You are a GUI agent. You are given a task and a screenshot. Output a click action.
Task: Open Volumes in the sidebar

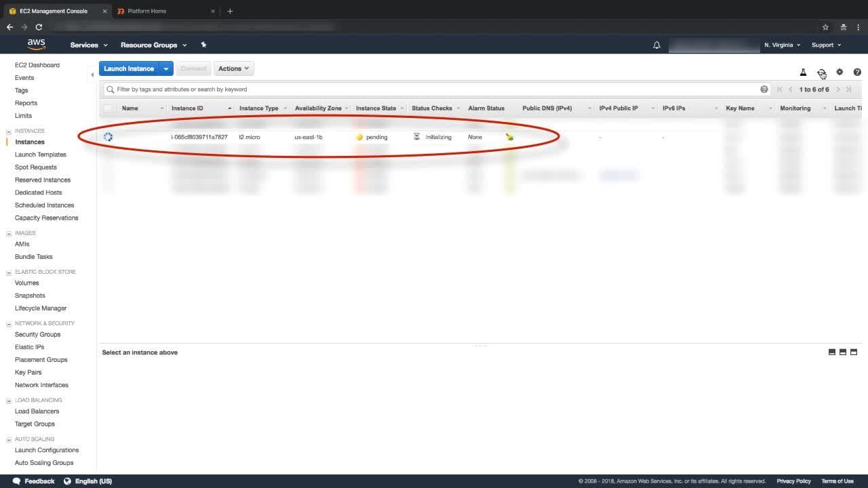27,283
